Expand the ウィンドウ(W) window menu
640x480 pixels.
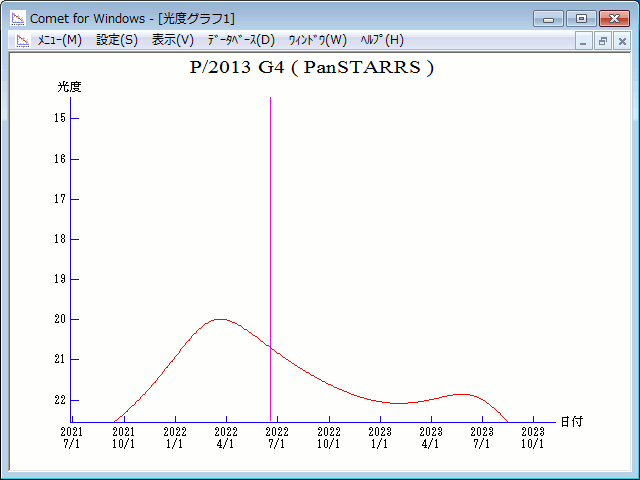point(317,40)
